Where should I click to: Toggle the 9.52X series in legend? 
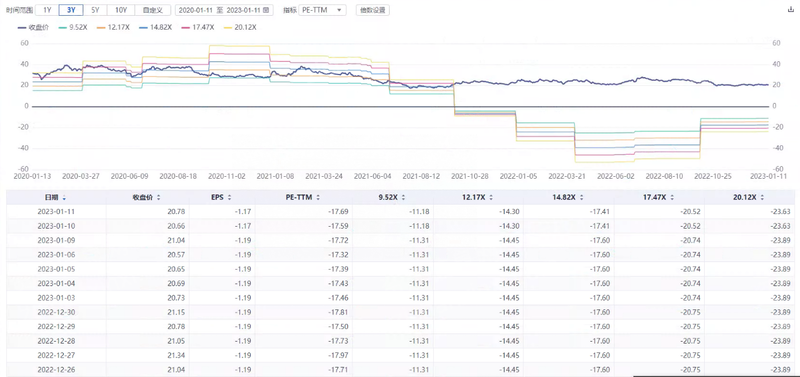74,27
